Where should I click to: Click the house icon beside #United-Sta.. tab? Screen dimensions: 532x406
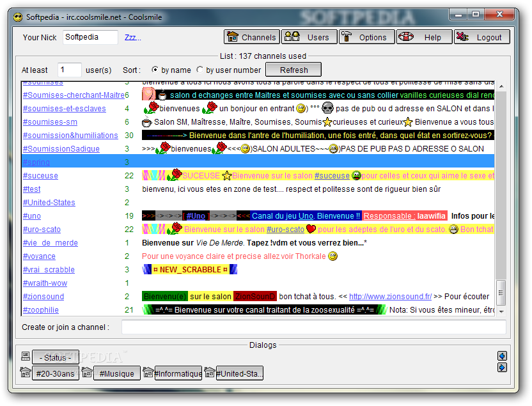pos(209,372)
